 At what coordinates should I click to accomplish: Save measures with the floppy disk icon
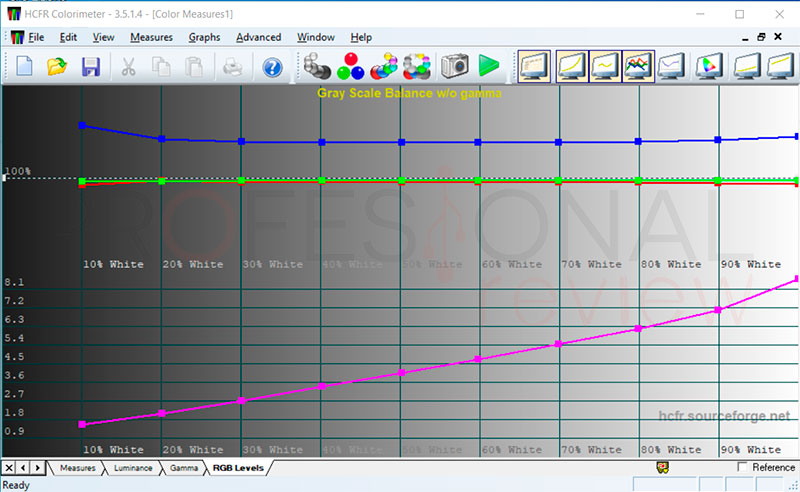tap(91, 66)
